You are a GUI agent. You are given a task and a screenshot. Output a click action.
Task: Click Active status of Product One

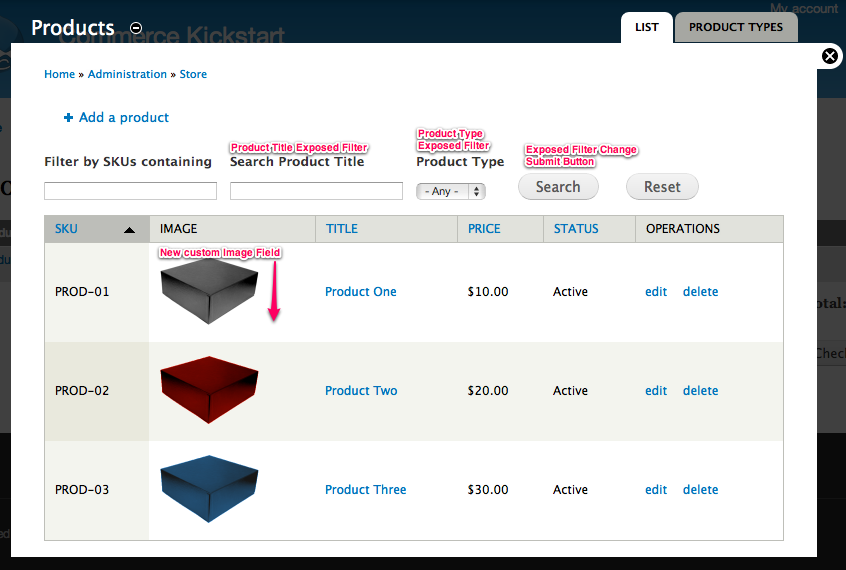[x=570, y=291]
